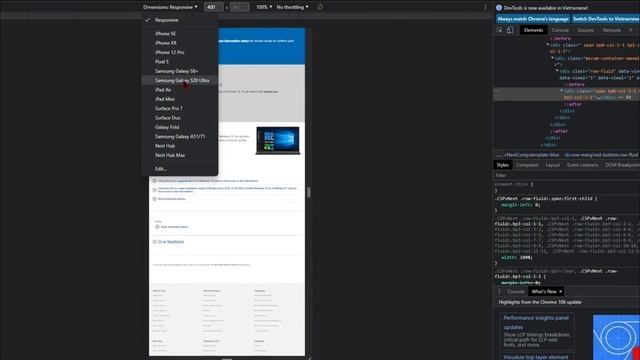Choose Nest Hub device
The image size is (640, 360).
(x=180, y=146)
